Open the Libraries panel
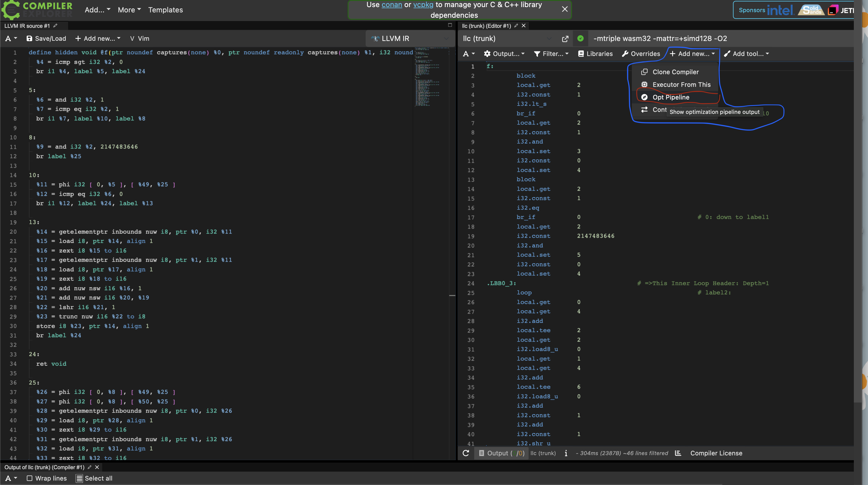Viewport: 868px width, 485px height. pos(595,54)
